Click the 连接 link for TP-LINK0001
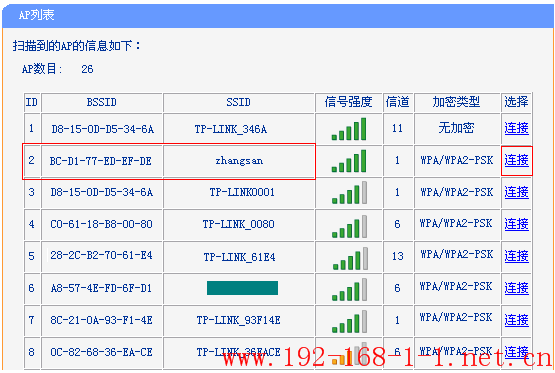 click(x=516, y=192)
